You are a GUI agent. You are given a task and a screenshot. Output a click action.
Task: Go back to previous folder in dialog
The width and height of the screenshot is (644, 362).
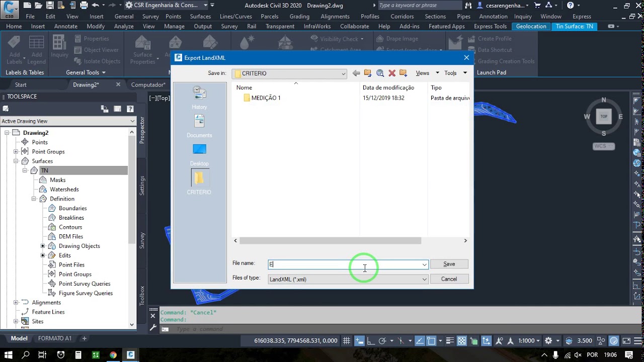[x=356, y=73]
